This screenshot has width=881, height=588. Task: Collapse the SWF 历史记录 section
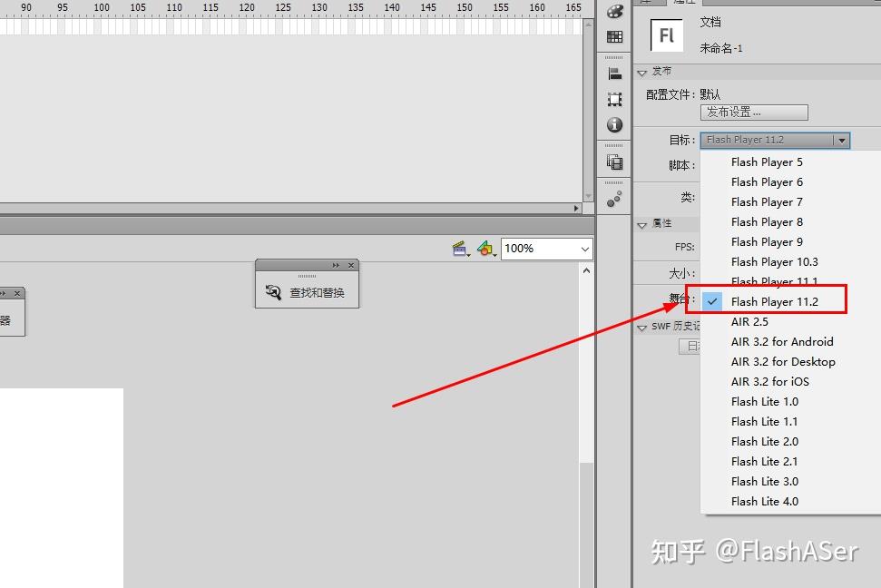pyautogui.click(x=642, y=328)
